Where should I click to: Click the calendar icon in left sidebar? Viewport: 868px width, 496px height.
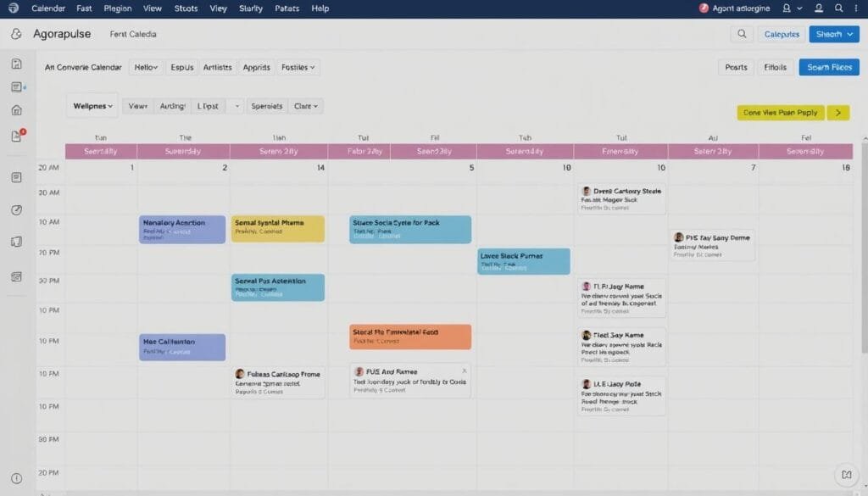(x=16, y=276)
